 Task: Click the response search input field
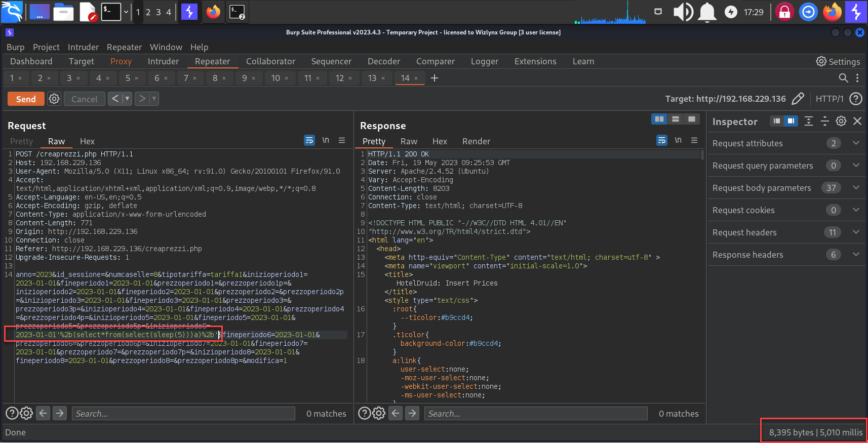[536, 413]
